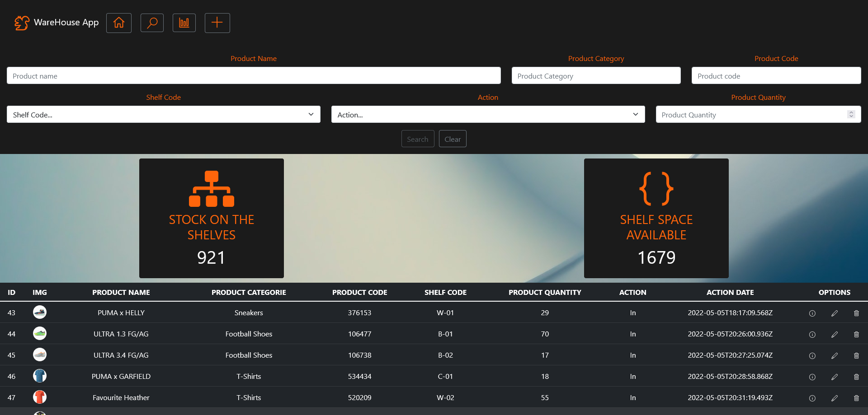This screenshot has height=415, width=868.
Task: Select the search magnifier icon
Action: tap(152, 23)
